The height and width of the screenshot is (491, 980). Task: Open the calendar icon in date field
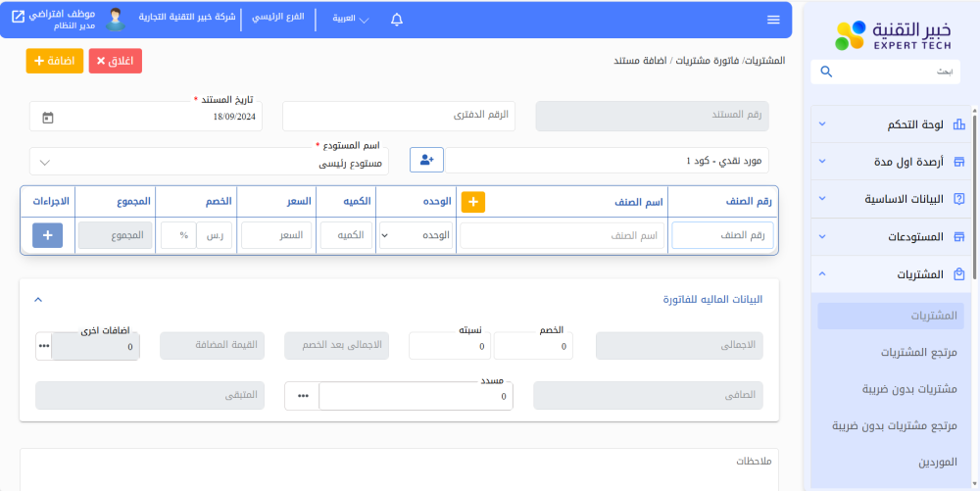pos(48,117)
